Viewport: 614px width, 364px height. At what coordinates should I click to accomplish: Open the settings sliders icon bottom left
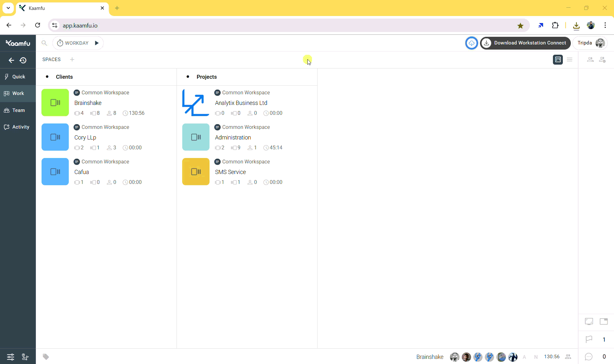pyautogui.click(x=11, y=357)
